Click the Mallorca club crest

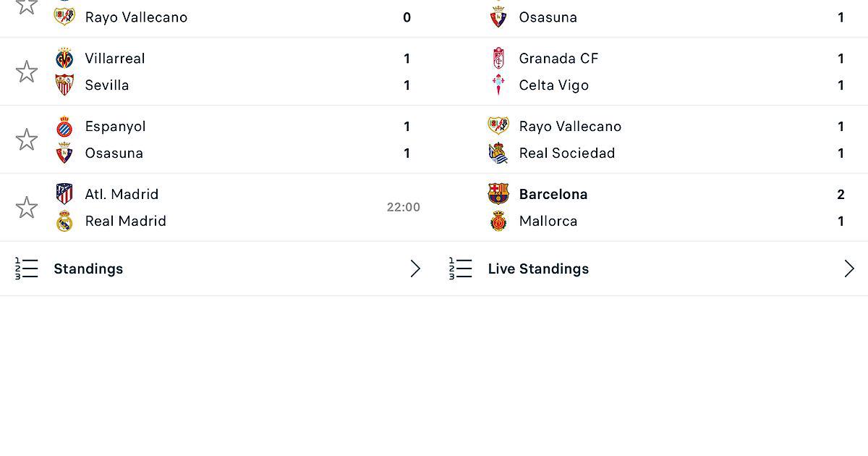pos(498,221)
